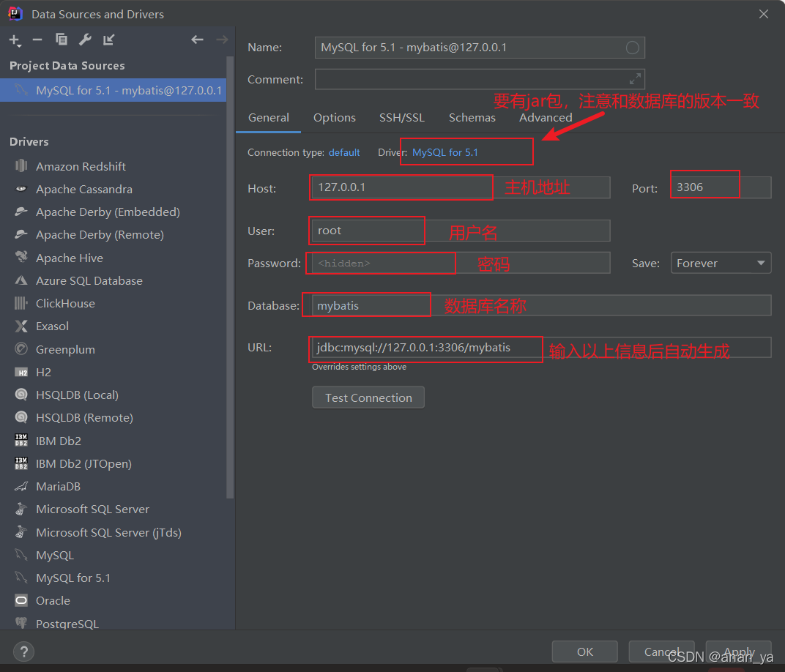Open driver settings wrench icon
This screenshot has height=672, width=785.
(x=85, y=40)
